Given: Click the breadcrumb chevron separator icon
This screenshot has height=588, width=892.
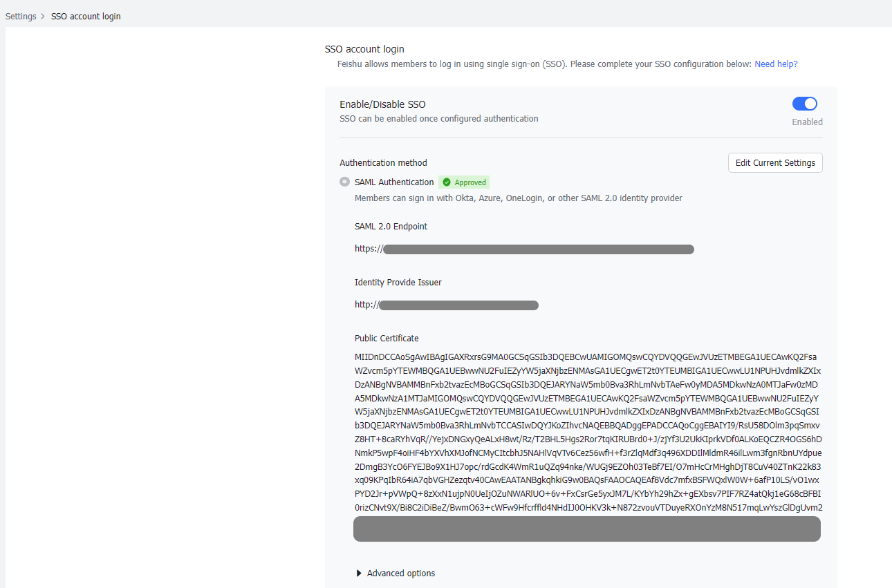Looking at the screenshot, I should pos(41,16).
